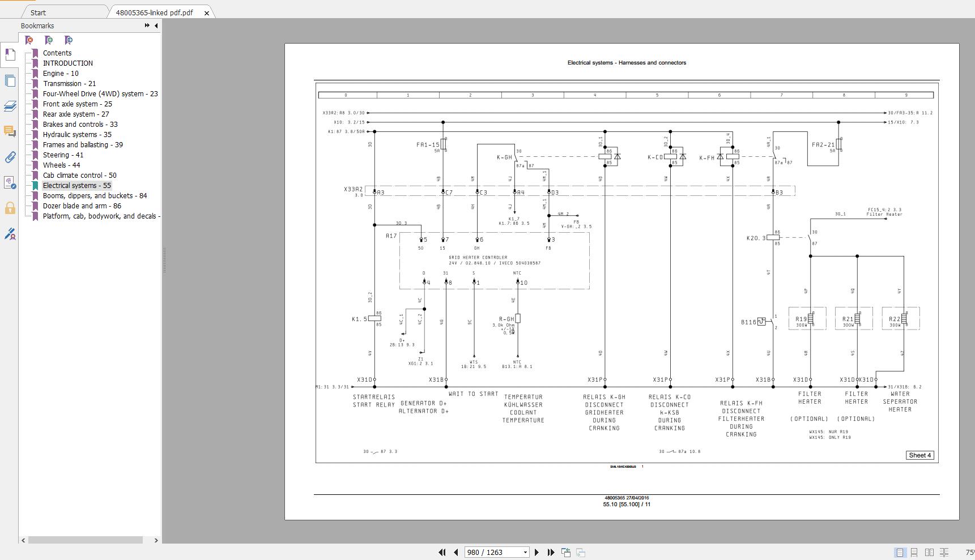Add a new bookmark with the green plus icon

coord(49,40)
